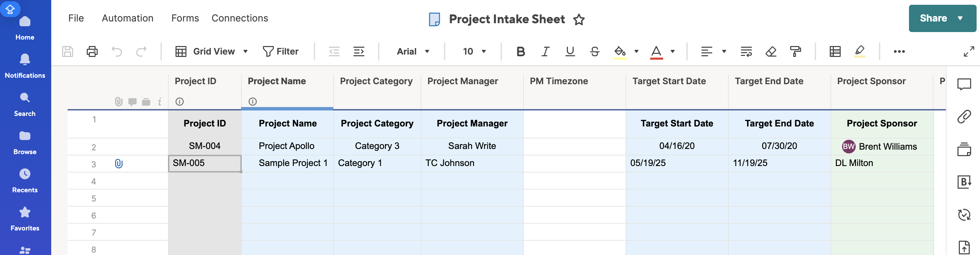Open Grid View dropdown
Image resolution: width=980 pixels, height=255 pixels.
coord(211,51)
